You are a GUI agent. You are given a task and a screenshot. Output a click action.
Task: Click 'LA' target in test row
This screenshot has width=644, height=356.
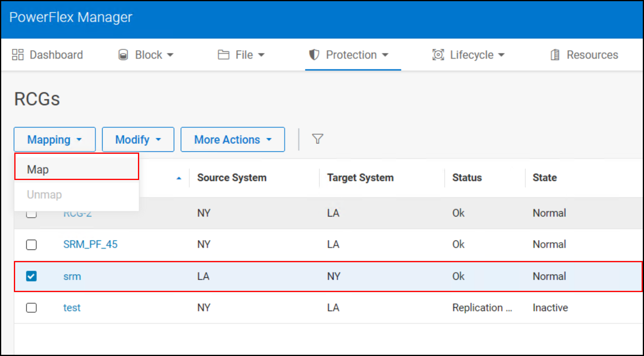(333, 308)
